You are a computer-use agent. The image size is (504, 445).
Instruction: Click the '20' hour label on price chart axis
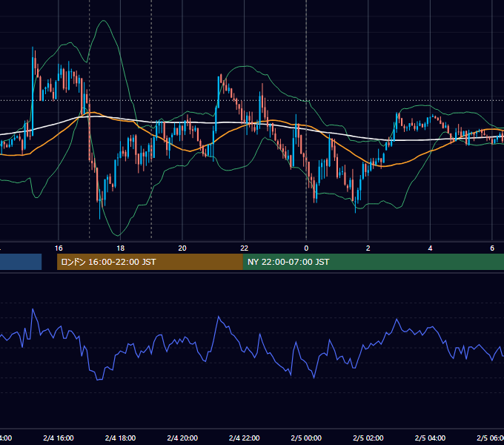182,248
